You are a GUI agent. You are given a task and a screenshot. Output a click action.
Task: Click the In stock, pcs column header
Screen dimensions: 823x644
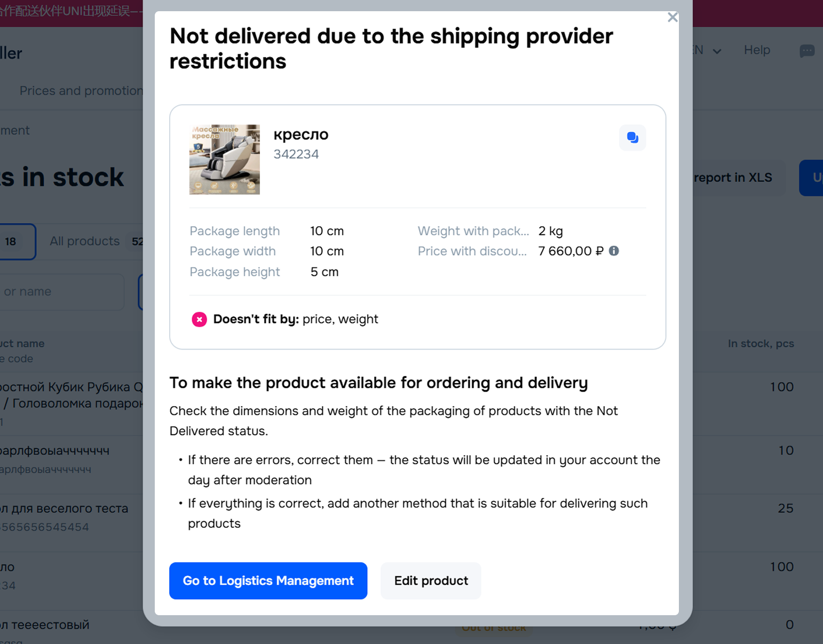click(x=761, y=344)
